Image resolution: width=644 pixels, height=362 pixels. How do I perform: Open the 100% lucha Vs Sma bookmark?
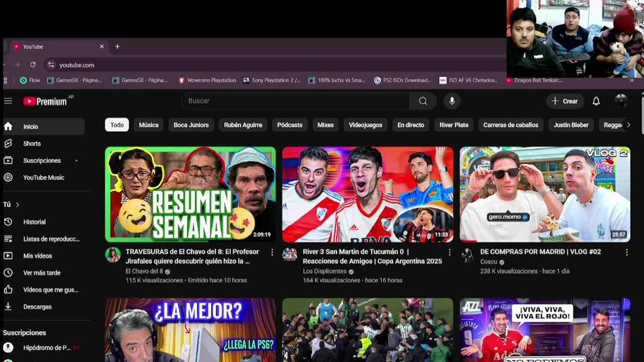pos(337,80)
